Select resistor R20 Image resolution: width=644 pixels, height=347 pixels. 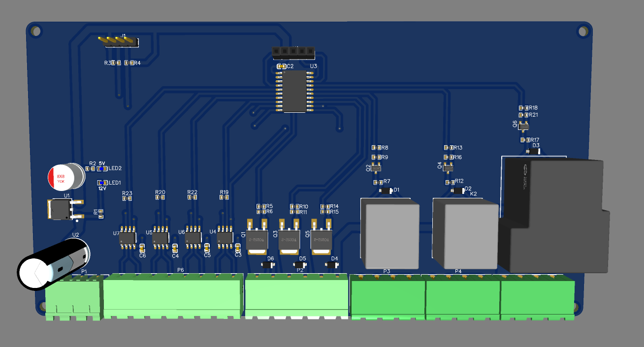tap(160, 197)
